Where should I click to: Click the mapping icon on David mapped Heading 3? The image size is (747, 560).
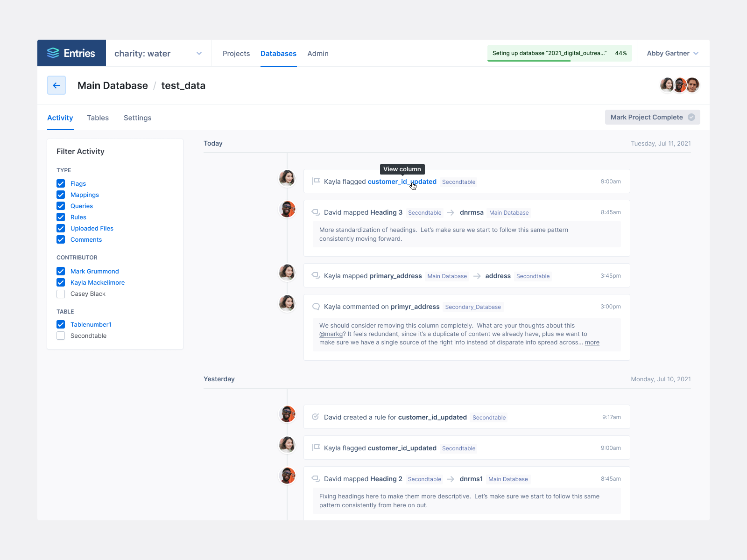coord(316,212)
